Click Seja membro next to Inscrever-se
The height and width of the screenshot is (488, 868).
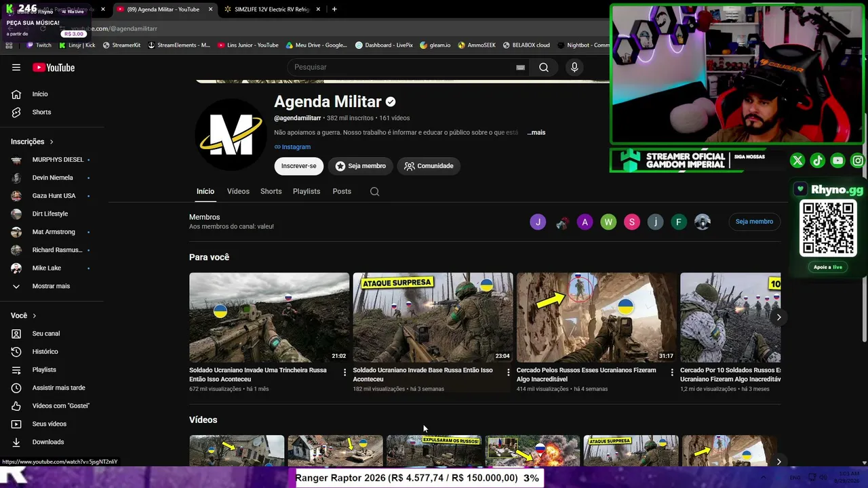(x=361, y=166)
